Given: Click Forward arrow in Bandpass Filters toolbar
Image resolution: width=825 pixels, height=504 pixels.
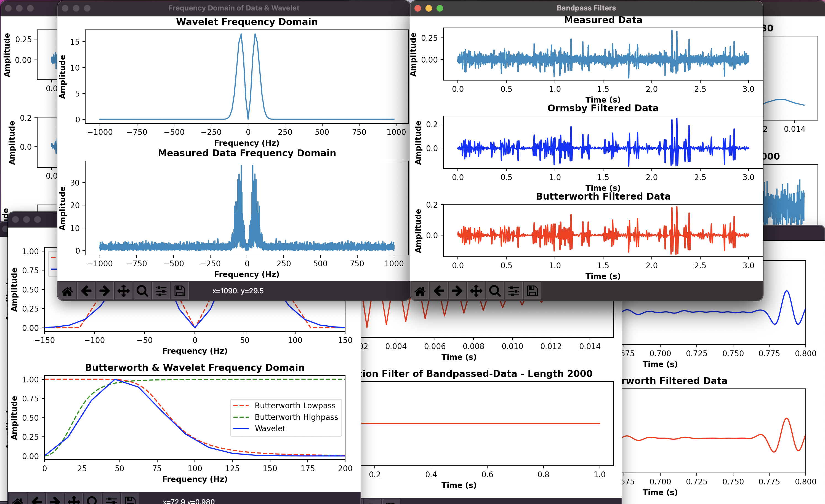Looking at the screenshot, I should coord(457,291).
